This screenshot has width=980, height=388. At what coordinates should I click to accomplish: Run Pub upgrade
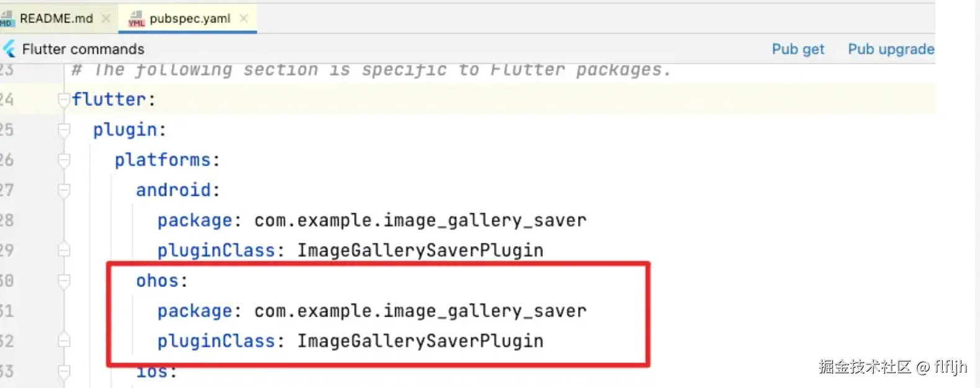coord(891,50)
